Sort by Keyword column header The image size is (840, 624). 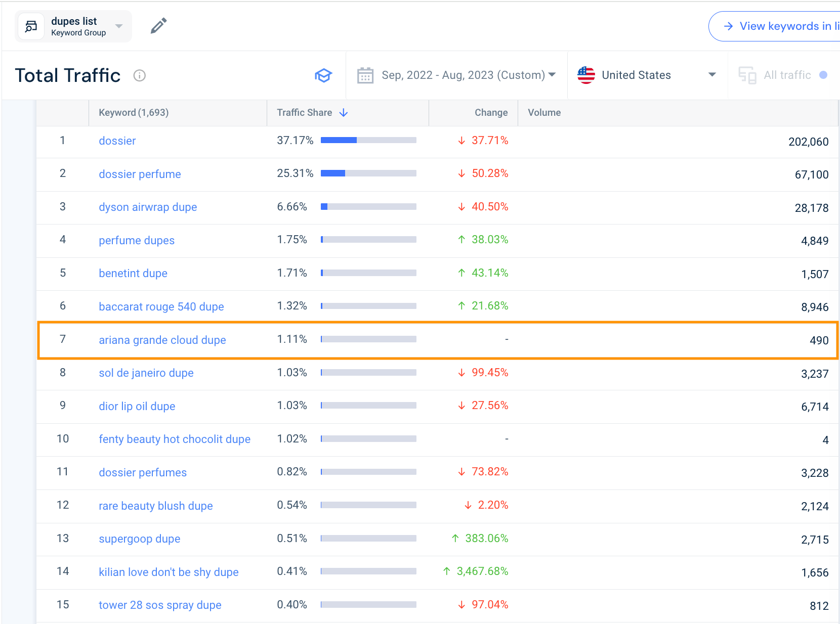coord(134,113)
